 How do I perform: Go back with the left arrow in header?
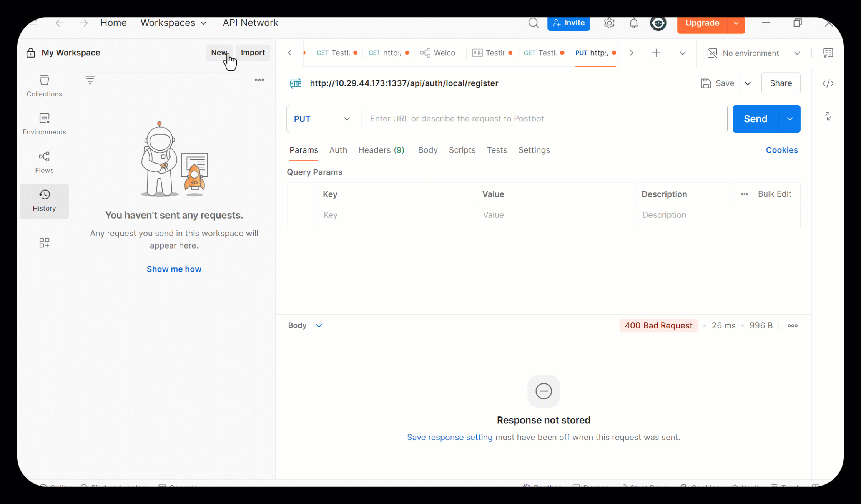59,23
